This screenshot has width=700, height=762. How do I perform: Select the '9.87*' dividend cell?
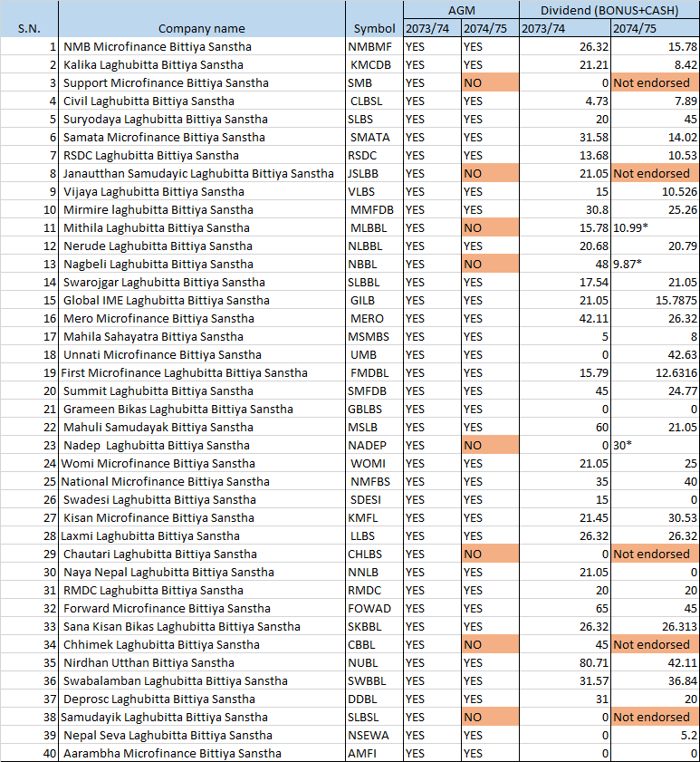tap(655, 265)
